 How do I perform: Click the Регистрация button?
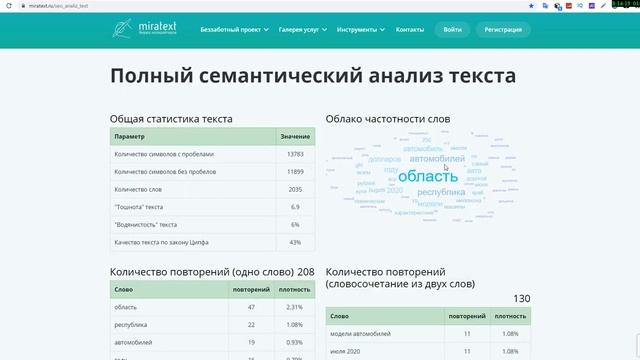(x=503, y=29)
